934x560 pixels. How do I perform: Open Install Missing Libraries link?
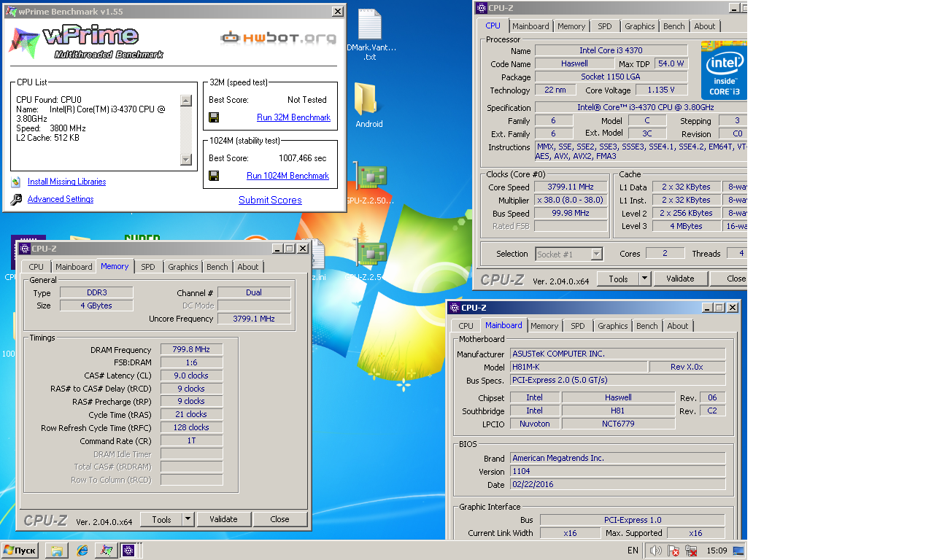66,182
